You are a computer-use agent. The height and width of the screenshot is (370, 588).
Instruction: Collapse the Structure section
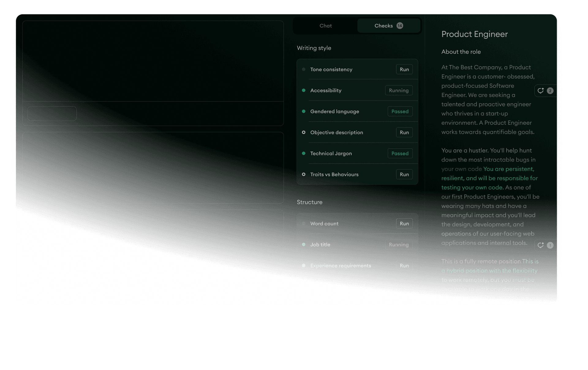pos(309,202)
